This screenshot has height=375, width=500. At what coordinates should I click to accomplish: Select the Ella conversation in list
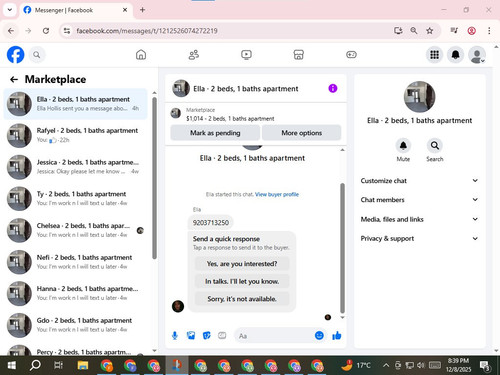click(x=76, y=104)
